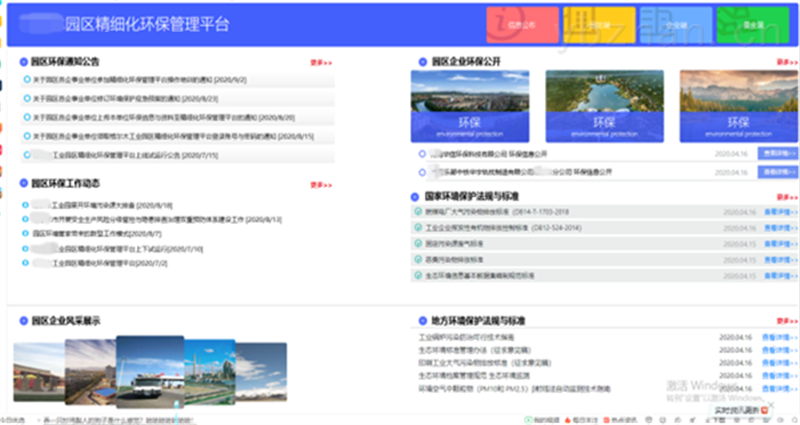Open the lake 环保 thumbnail card

603,103
